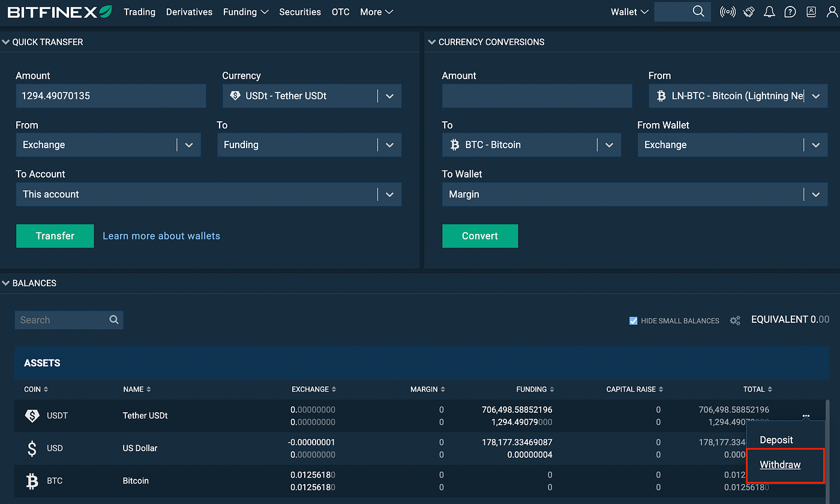
Task: Go to Securities
Action: click(300, 12)
